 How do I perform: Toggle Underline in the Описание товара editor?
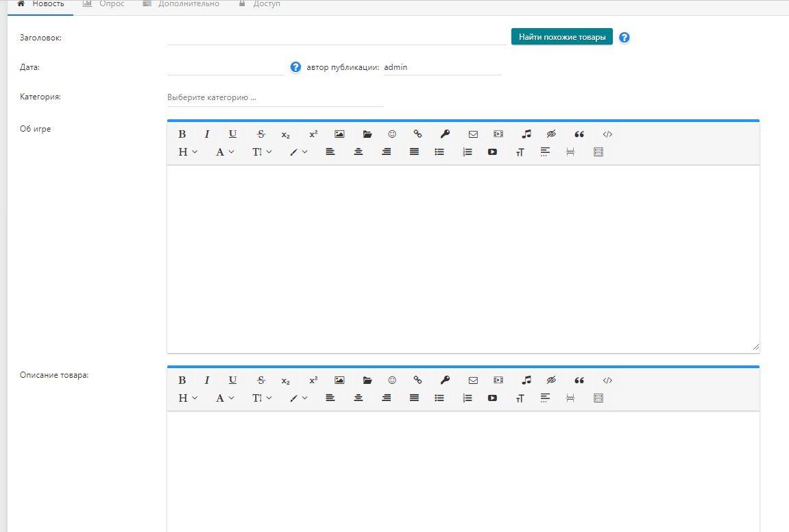(232, 380)
